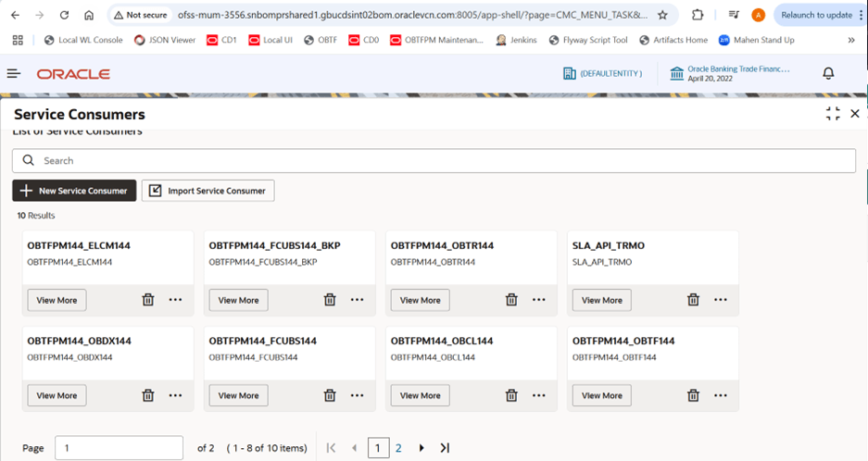Click the Page number input field
The width and height of the screenshot is (868, 461).
tap(119, 448)
